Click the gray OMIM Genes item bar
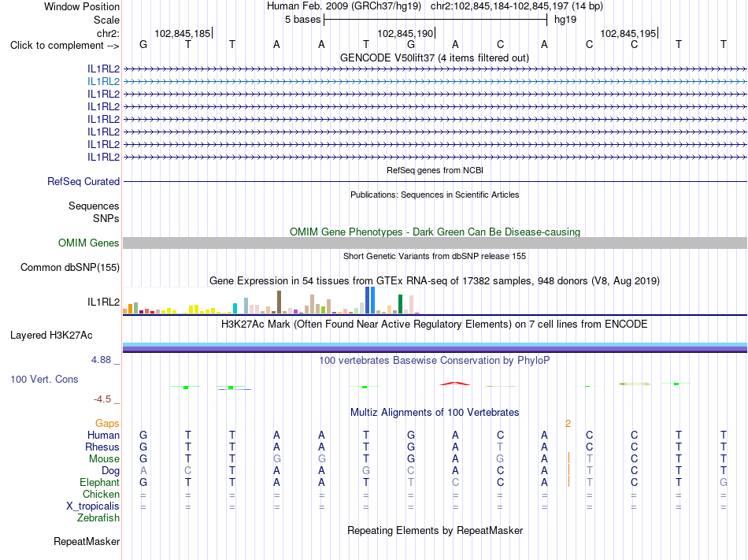This screenshot has width=748, height=560. 435,243
